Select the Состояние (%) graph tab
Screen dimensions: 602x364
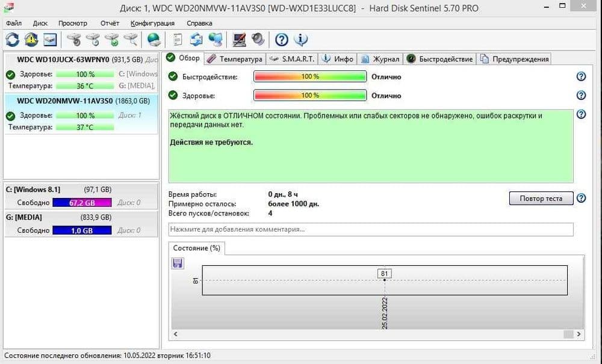click(197, 248)
